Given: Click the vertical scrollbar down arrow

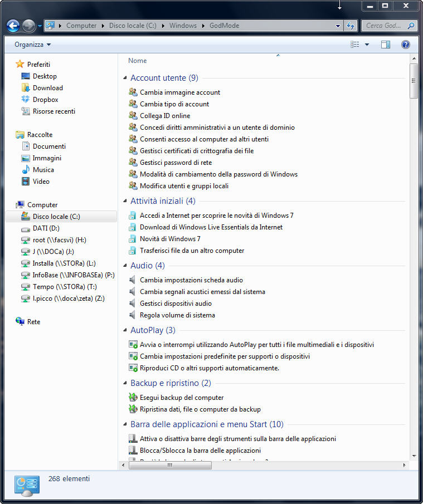Looking at the screenshot, I should (x=414, y=456).
